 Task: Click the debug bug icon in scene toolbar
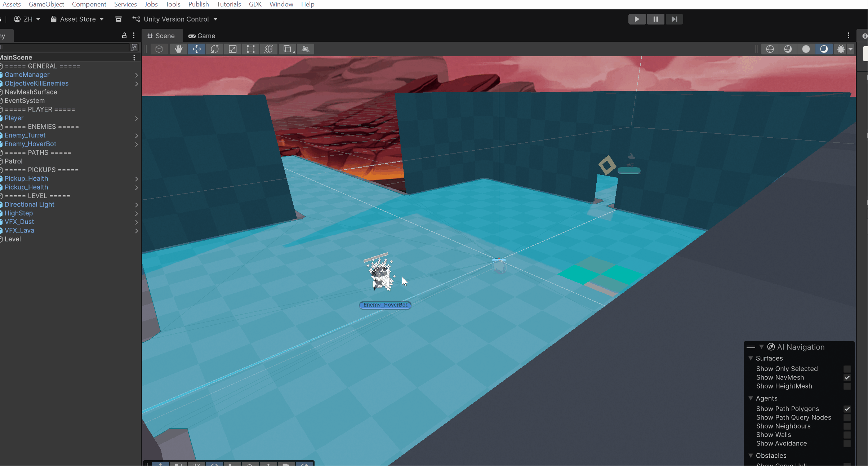click(841, 49)
